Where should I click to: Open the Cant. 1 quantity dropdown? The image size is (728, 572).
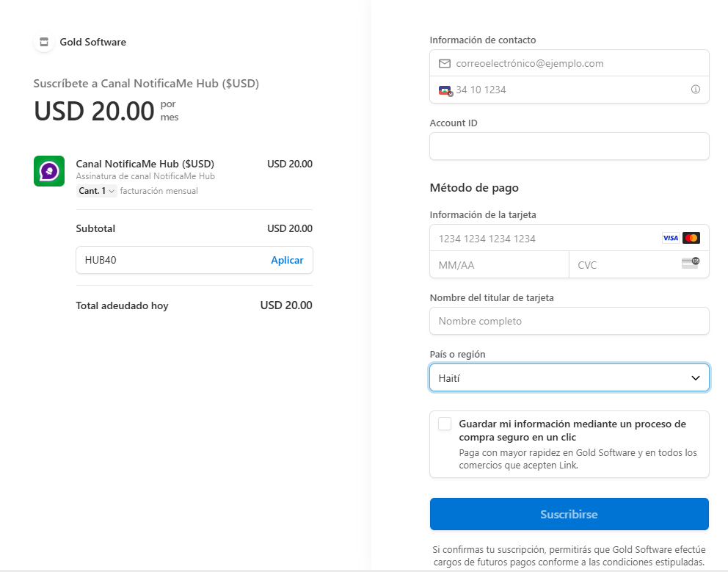pos(96,190)
